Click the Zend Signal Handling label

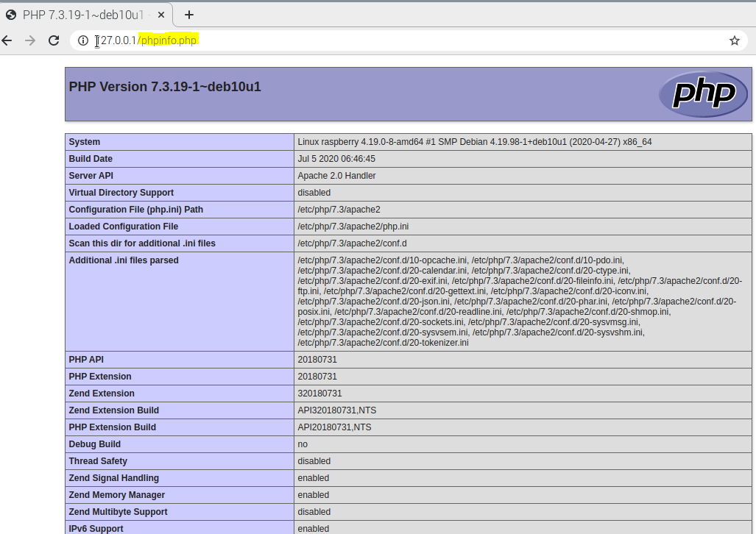click(114, 477)
